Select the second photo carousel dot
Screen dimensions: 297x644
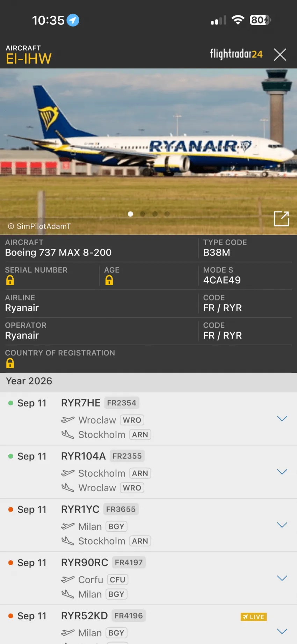(143, 214)
